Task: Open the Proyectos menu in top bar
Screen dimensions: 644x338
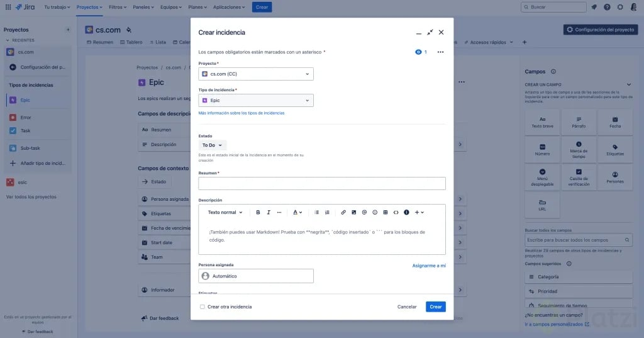Action: click(x=89, y=7)
